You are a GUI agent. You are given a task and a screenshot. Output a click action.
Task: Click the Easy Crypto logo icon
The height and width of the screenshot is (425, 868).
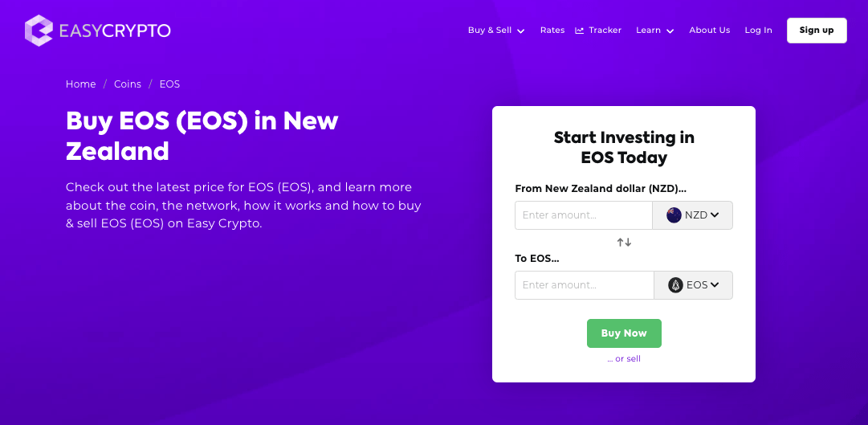pyautogui.click(x=39, y=31)
